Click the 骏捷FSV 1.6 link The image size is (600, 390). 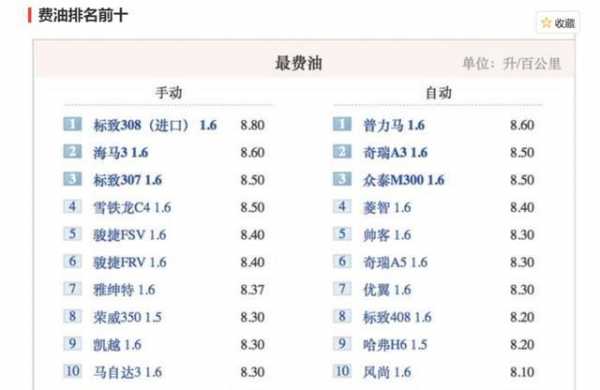130,235
